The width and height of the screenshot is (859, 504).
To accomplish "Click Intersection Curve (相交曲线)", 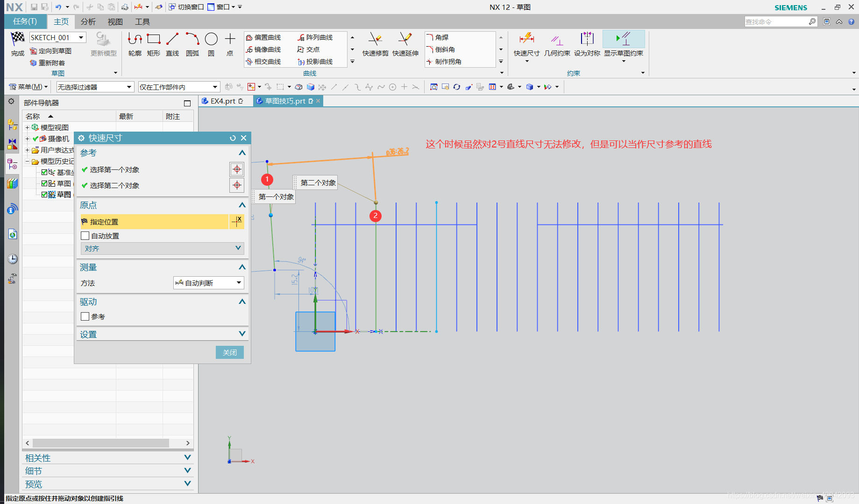I will click(263, 62).
